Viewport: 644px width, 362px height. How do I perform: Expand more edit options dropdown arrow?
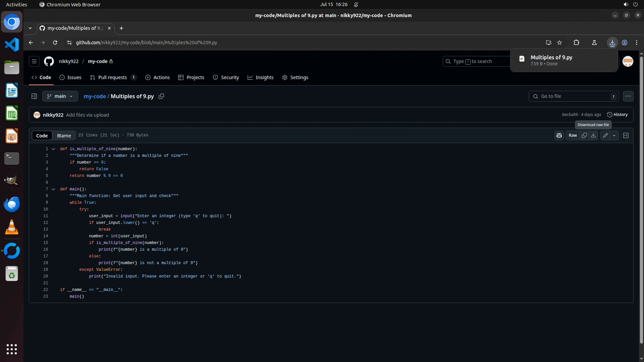(614, 135)
